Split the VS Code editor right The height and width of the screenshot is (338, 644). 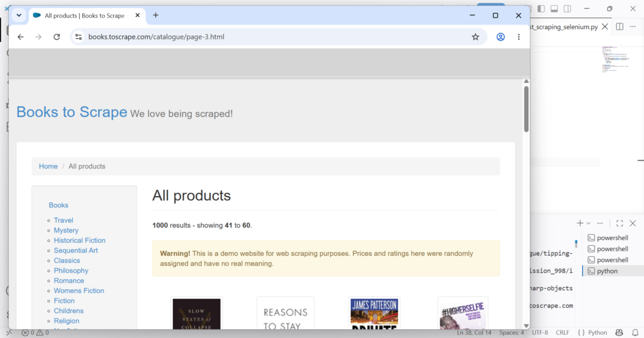[619, 26]
